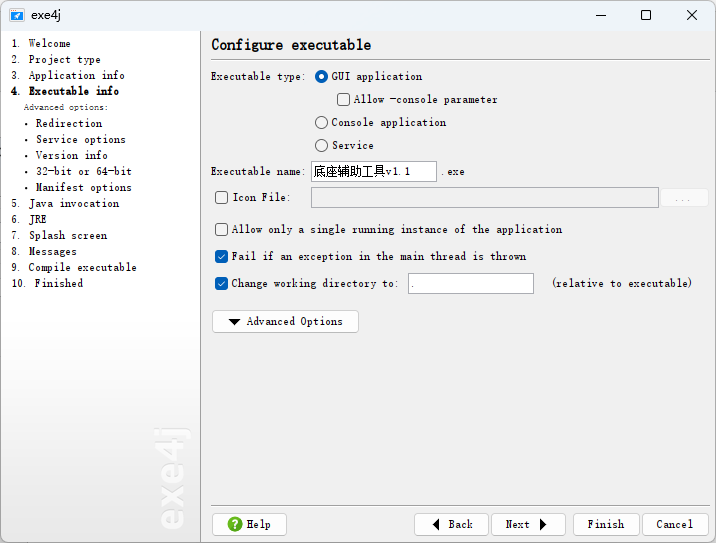Viewport: 716px width, 543px height.
Task: Open the Splash screen step
Action: [68, 236]
